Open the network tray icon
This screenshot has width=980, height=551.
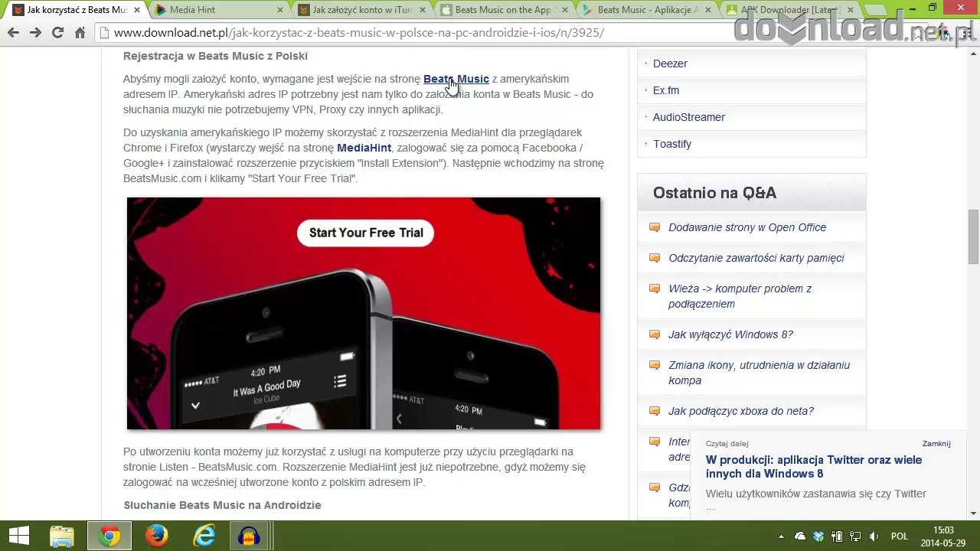(855, 536)
